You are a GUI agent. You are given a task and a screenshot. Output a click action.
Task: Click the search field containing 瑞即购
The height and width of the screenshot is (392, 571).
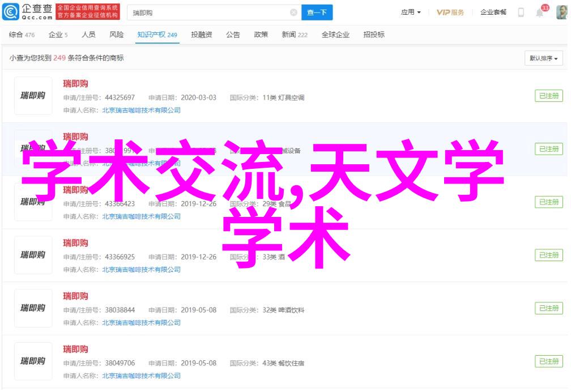214,13
